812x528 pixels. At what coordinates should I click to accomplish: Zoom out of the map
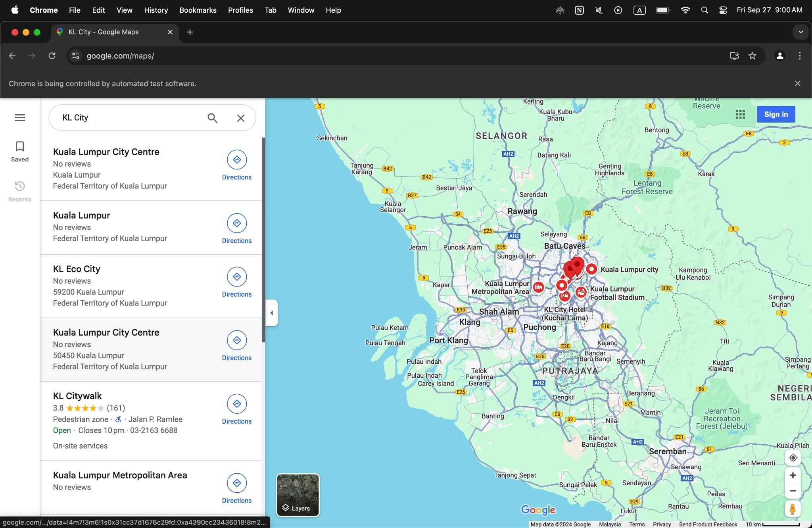point(793,491)
